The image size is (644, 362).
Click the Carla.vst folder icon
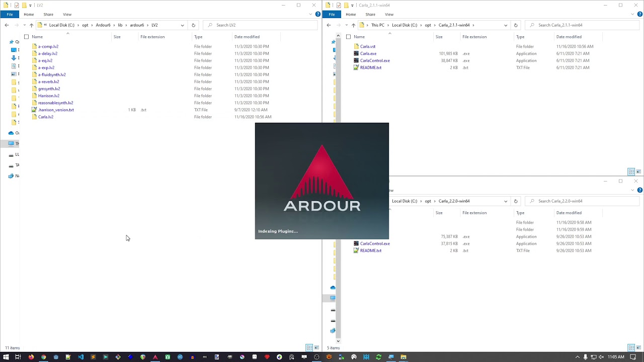[356, 46]
